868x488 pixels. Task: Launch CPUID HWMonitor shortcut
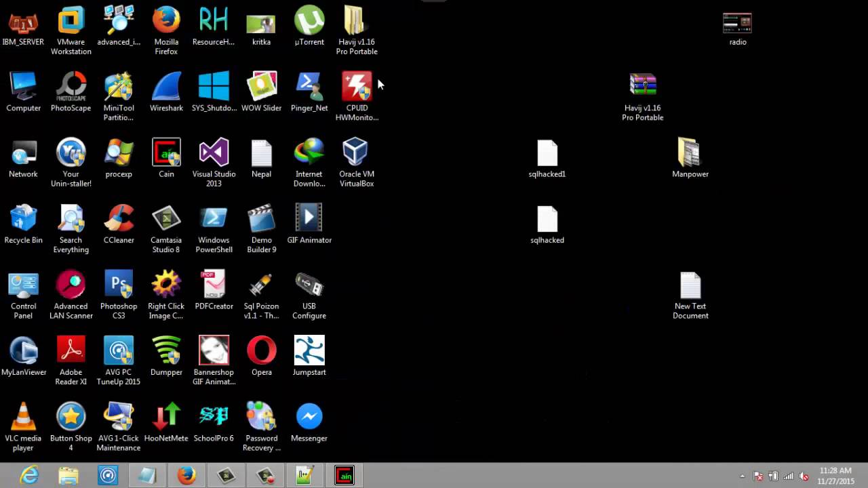[357, 97]
